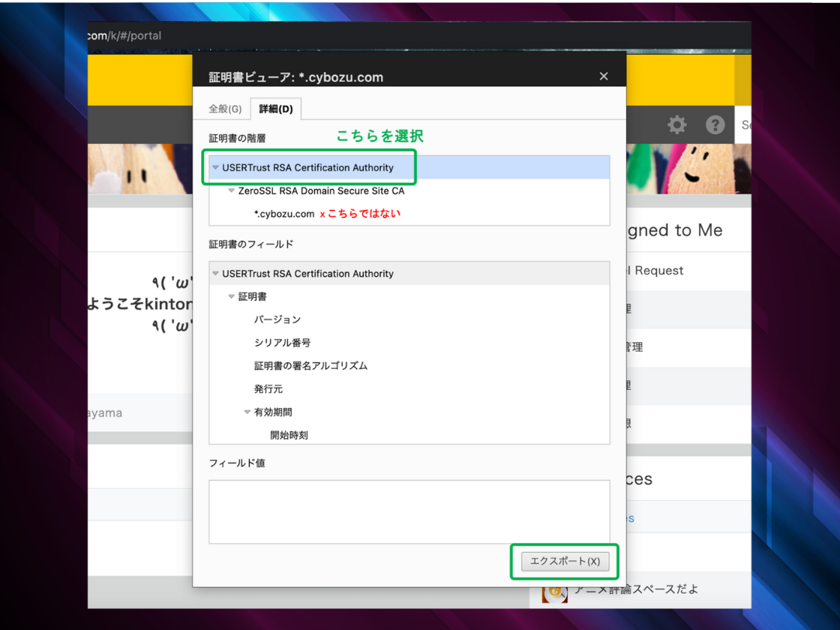
Task: Click the help question mark icon
Action: [x=715, y=124]
